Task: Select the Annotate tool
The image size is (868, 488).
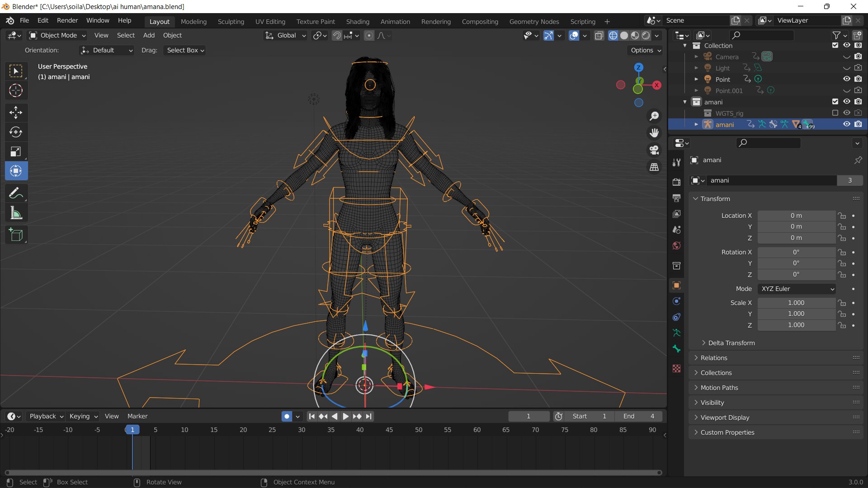Action: [16, 193]
